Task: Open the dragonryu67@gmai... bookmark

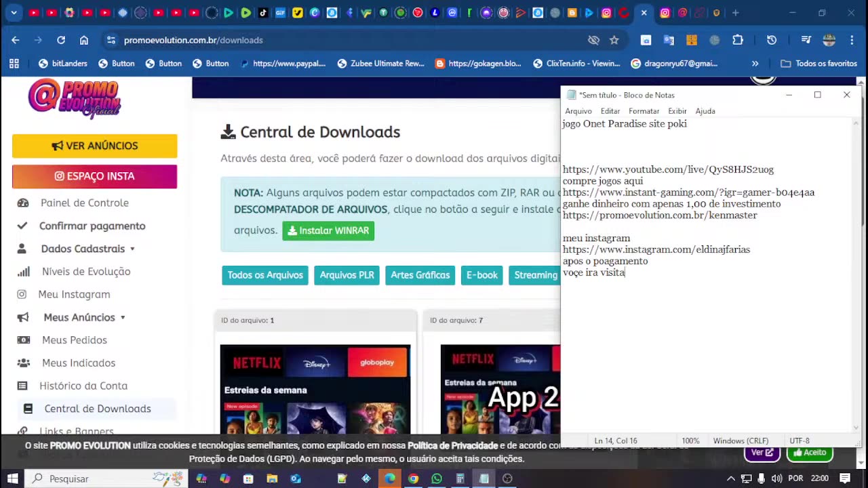Action: (674, 64)
